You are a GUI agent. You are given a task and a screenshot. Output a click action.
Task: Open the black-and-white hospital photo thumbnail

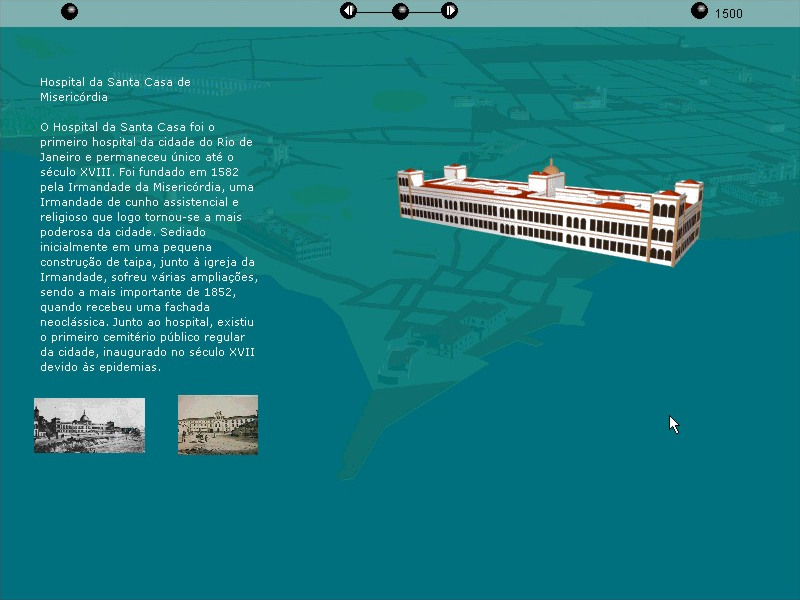pos(89,426)
